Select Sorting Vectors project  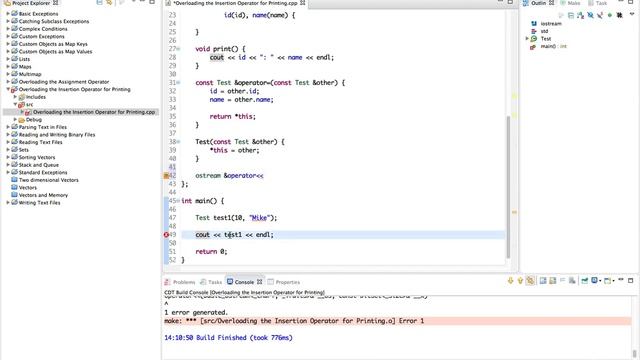(37, 157)
